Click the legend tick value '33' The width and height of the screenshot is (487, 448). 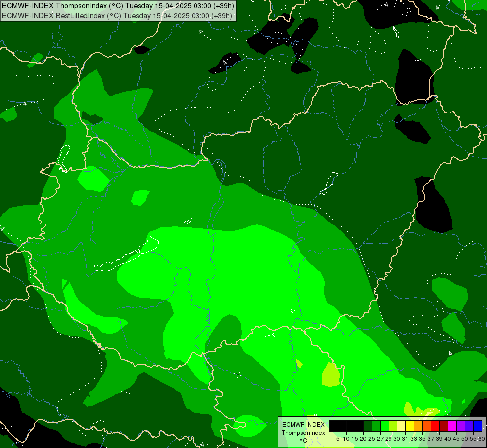click(x=414, y=439)
